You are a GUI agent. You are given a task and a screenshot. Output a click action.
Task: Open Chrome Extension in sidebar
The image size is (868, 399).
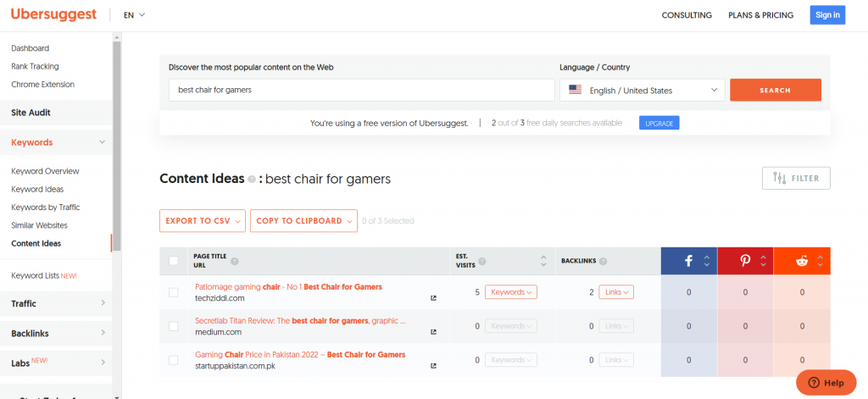[x=42, y=84]
